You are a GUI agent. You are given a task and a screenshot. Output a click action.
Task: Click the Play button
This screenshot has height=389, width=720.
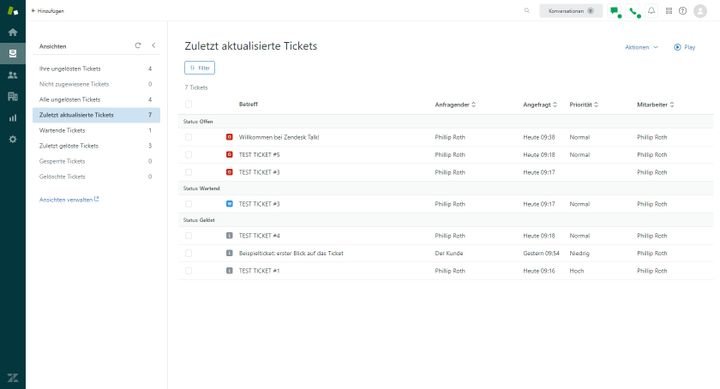coord(684,47)
